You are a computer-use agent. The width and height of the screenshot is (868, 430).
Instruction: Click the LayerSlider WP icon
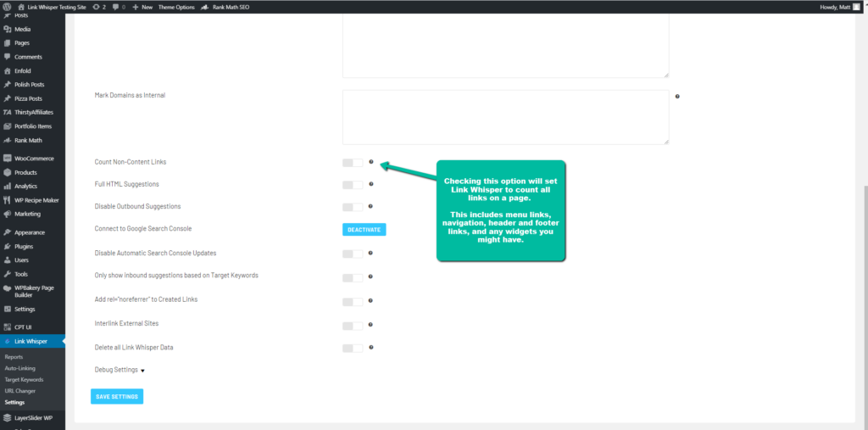(7, 418)
